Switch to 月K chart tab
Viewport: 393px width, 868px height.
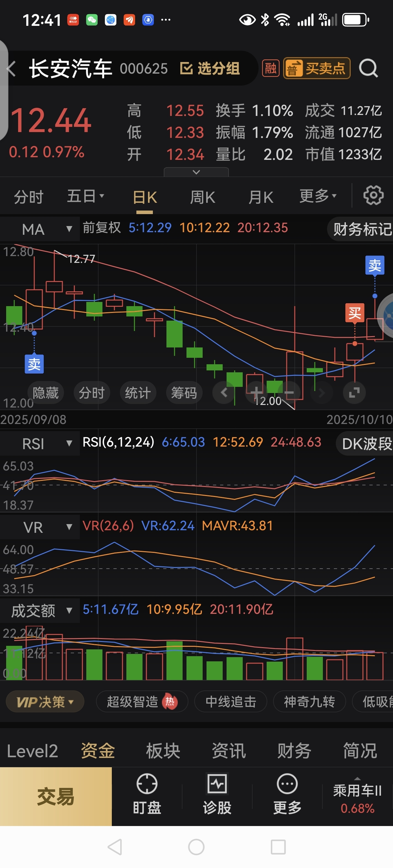click(x=261, y=197)
